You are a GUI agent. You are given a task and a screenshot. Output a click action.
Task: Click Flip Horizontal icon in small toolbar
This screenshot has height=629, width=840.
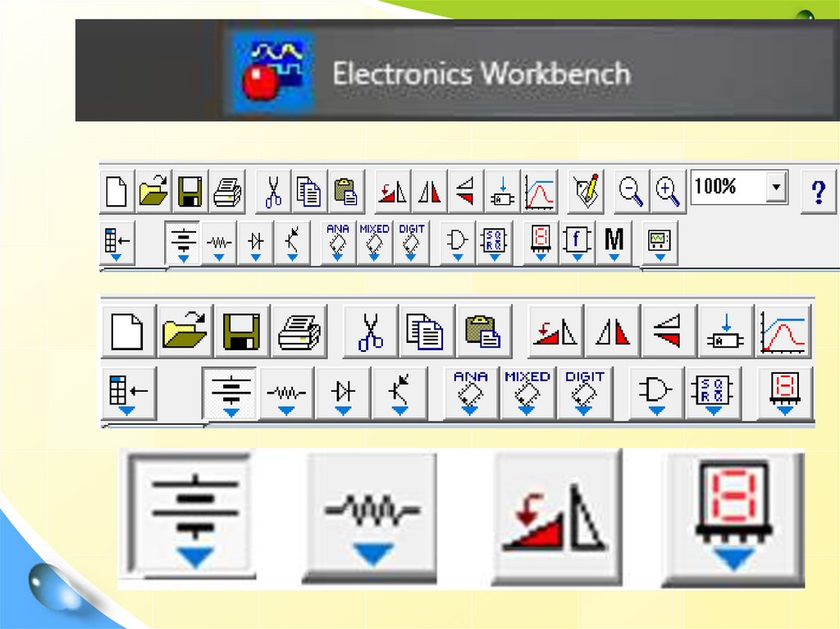(x=430, y=191)
